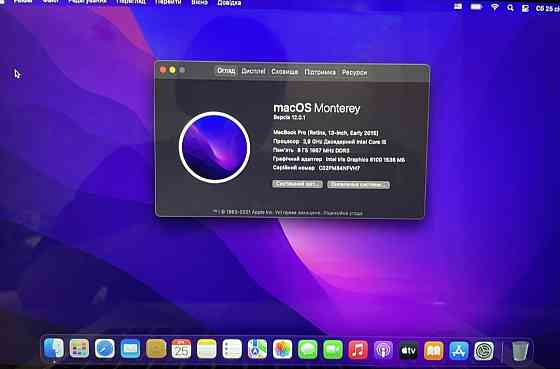Screen dimensions: 560x369
Task: Open the Вікно menu
Action: point(199,2)
